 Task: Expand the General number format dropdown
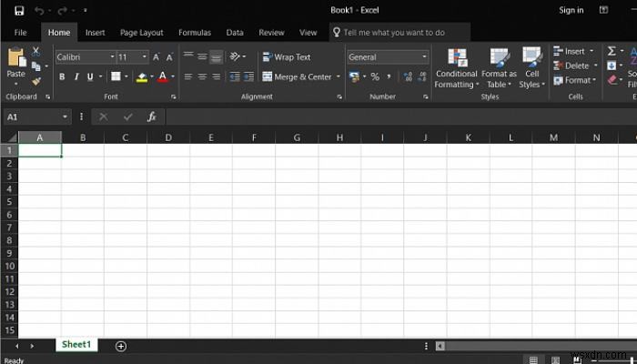click(424, 56)
